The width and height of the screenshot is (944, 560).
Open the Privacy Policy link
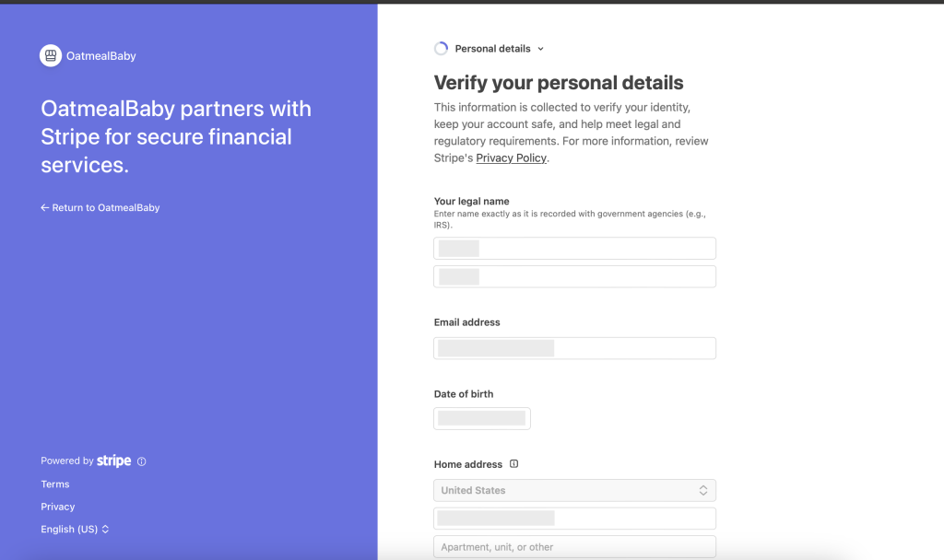511,157
